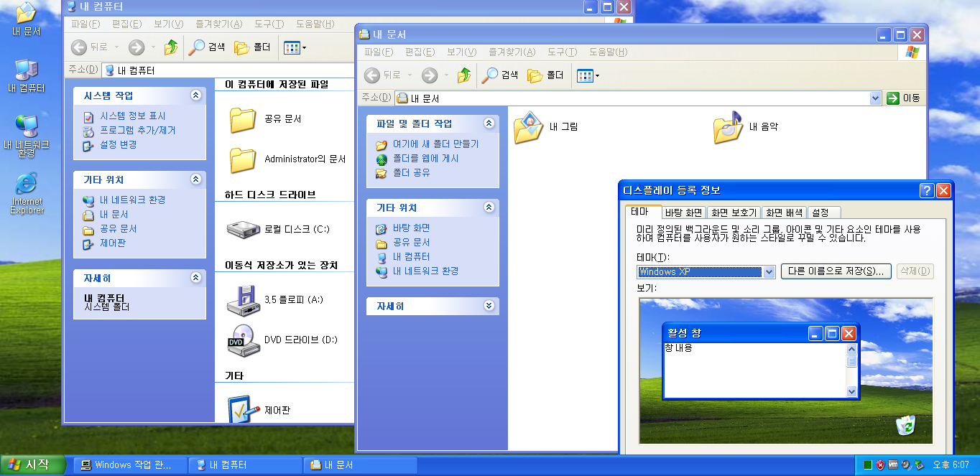Open 편집 menu in 내 컴퓨터 window
Screen dimensions: 980x476
[x=126, y=24]
